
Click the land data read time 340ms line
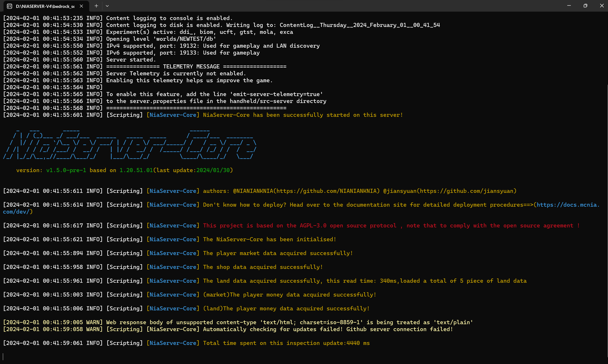[365, 281]
